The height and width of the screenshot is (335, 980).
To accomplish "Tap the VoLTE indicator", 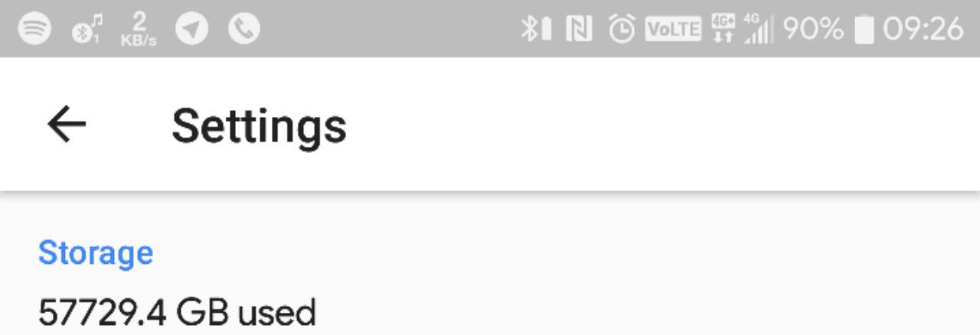I will click(673, 30).
